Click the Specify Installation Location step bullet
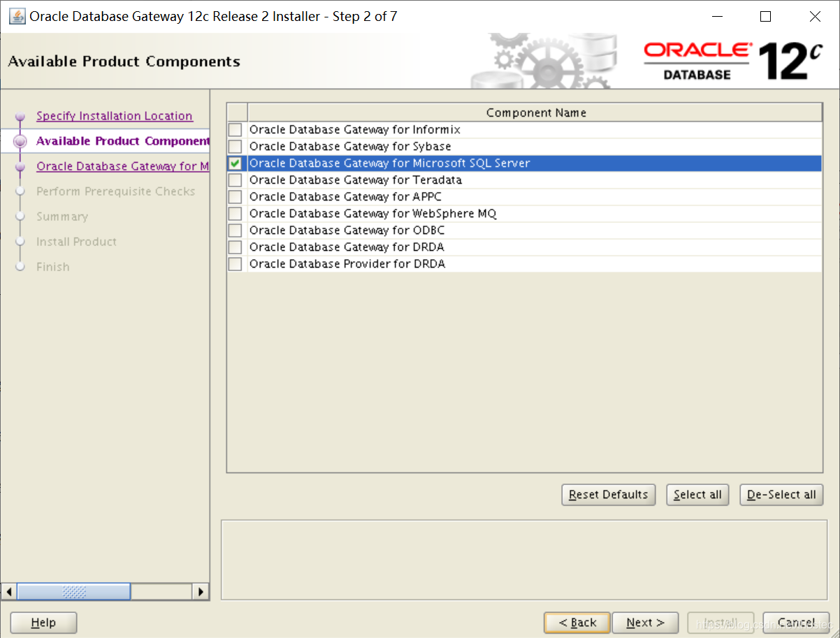 point(20,117)
